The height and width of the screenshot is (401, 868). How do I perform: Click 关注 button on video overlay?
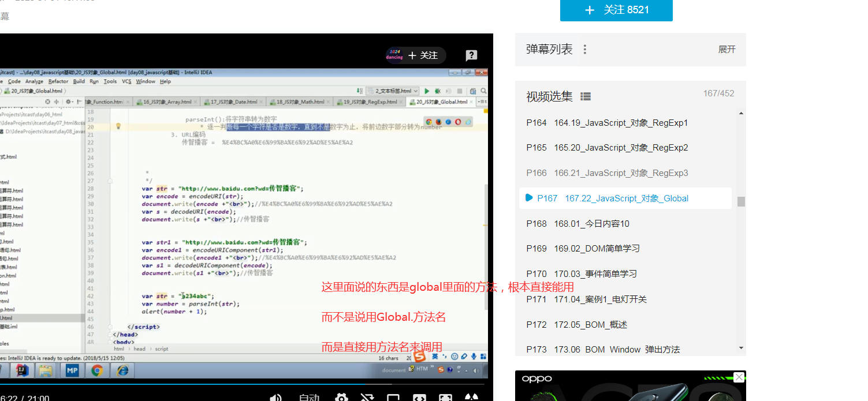coord(423,55)
